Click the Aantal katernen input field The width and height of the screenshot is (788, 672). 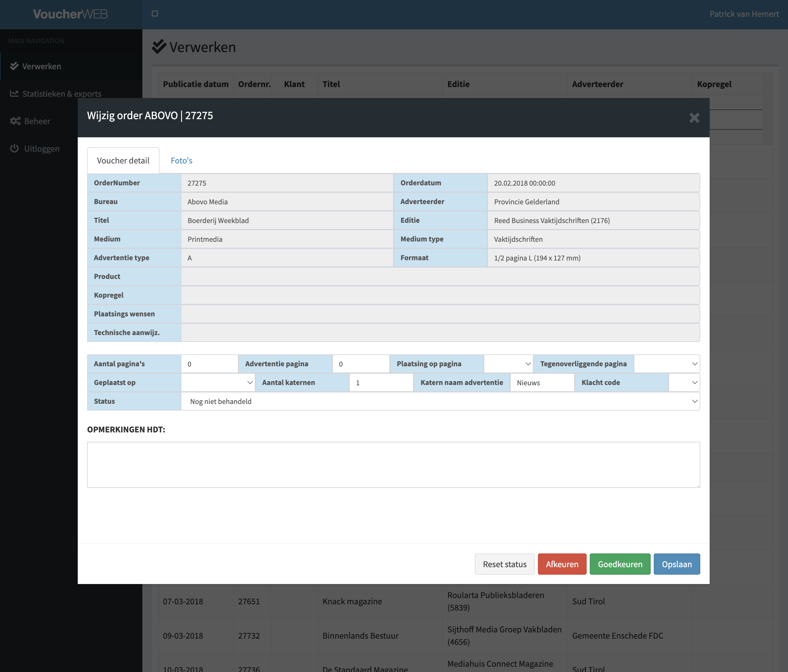pos(381,382)
